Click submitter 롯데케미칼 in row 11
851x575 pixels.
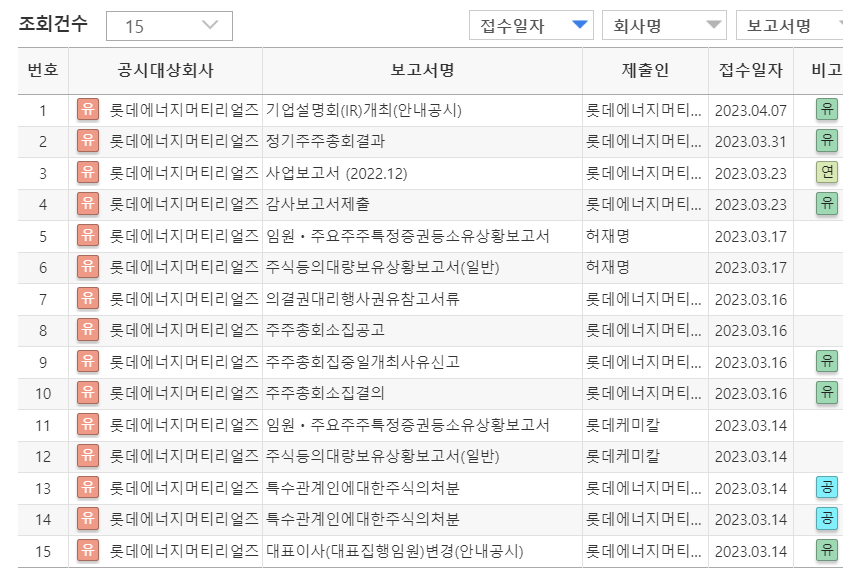(x=623, y=425)
